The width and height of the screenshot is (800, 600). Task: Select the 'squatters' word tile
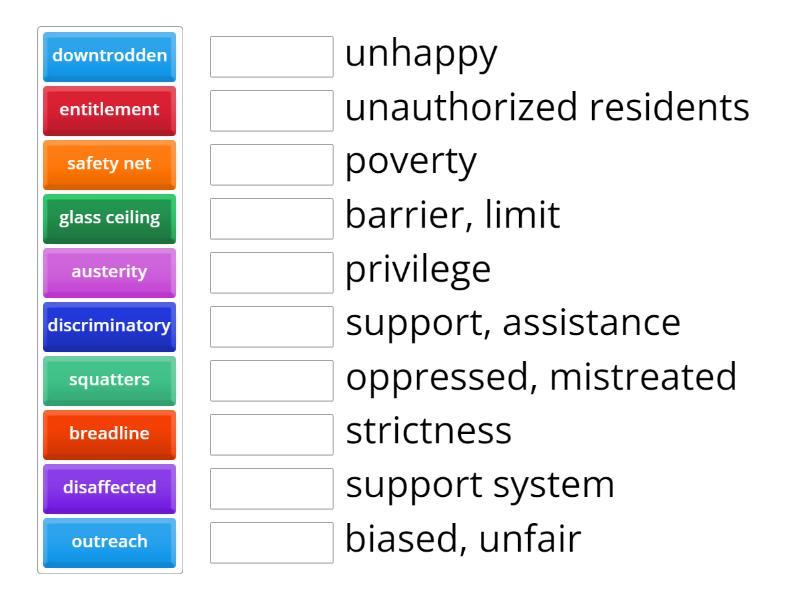pyautogui.click(x=109, y=380)
